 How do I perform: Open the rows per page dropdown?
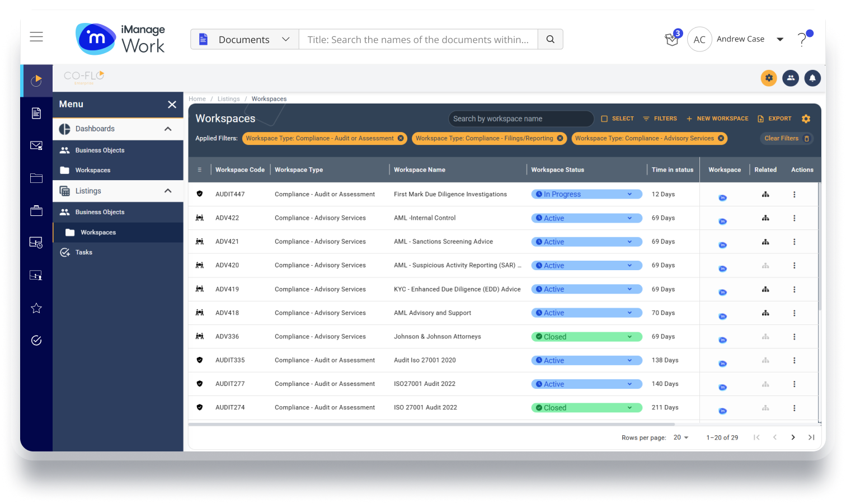tap(681, 437)
